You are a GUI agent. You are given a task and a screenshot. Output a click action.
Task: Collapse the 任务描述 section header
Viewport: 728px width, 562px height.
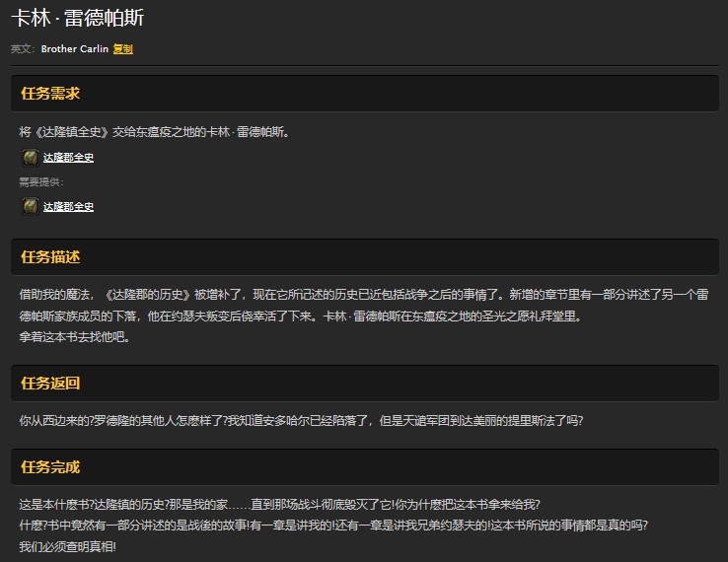(x=50, y=257)
